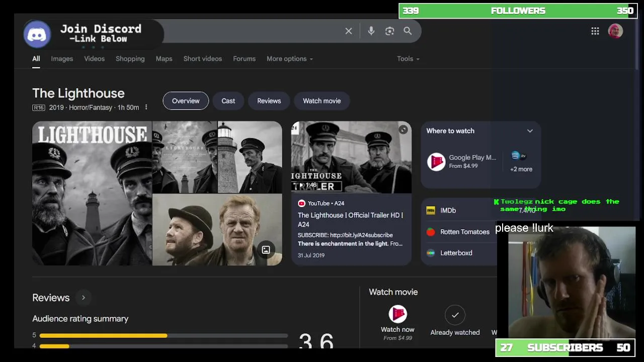Select the Cast chip

coord(228,101)
